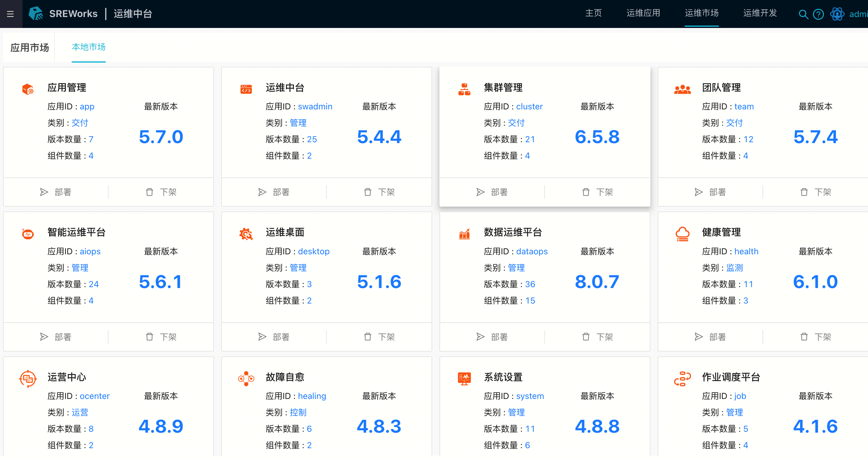The height and width of the screenshot is (460, 868).
Task: Click the 故障自愈 healing app icon
Action: pyautogui.click(x=246, y=379)
